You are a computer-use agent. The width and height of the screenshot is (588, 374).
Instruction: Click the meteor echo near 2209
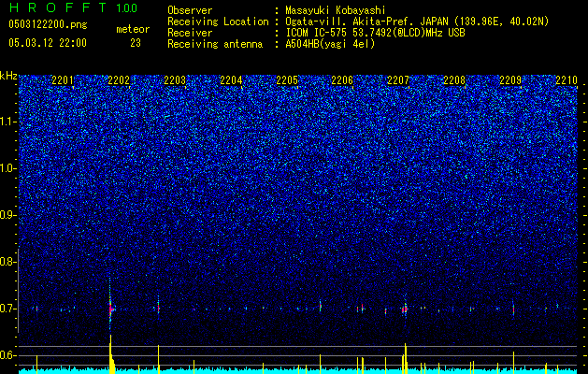(513, 309)
